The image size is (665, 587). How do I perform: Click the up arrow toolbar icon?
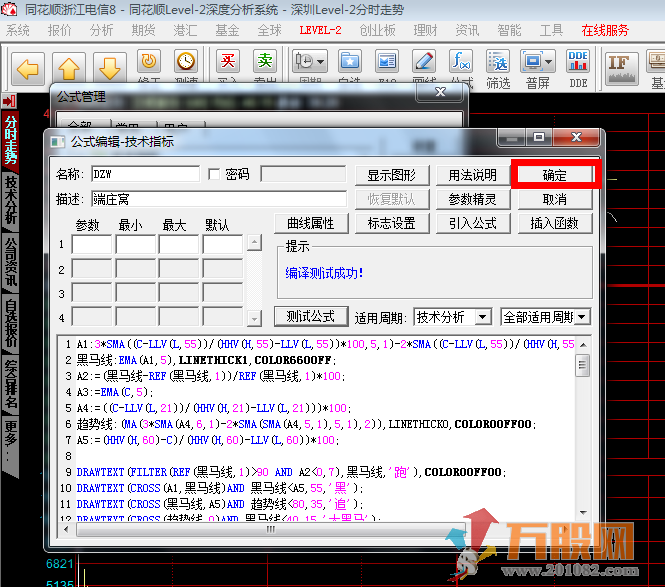coord(69,68)
